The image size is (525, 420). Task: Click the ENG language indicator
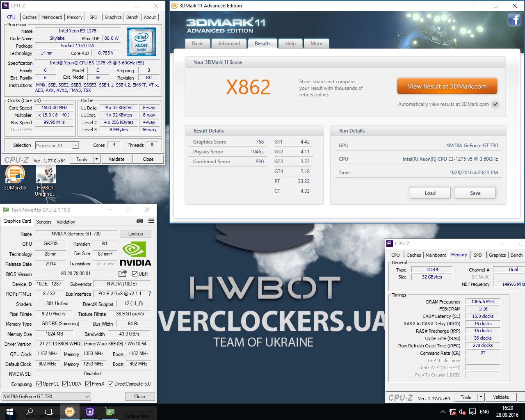point(484,412)
